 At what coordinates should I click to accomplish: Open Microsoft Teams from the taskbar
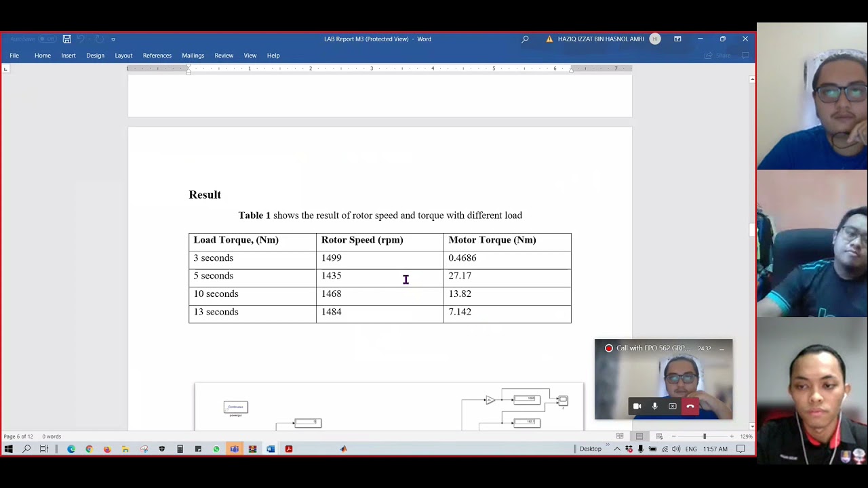[x=234, y=449]
